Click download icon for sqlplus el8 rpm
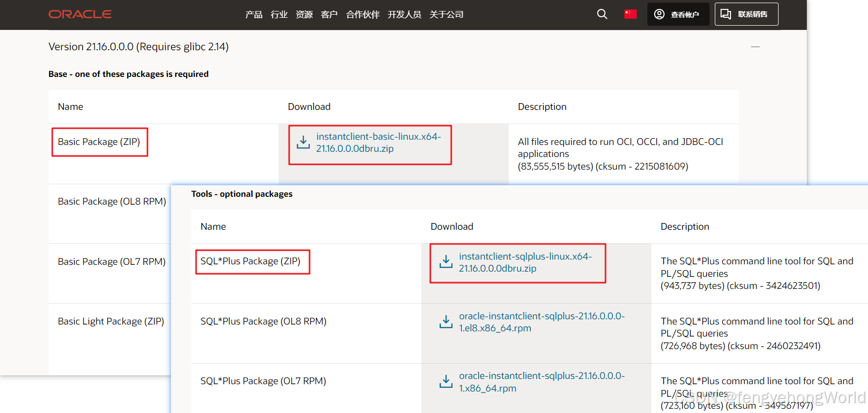The height and width of the screenshot is (413, 868). coord(446,321)
